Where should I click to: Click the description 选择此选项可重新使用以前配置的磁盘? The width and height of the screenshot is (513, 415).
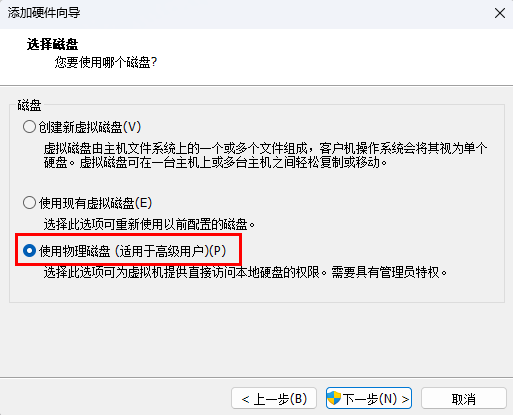149,224
